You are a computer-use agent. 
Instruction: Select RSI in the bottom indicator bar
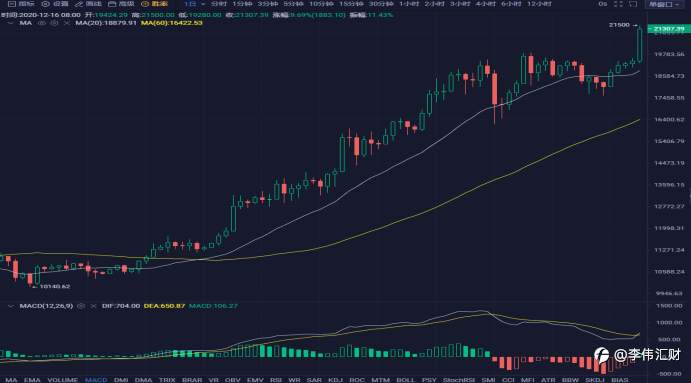point(276,379)
